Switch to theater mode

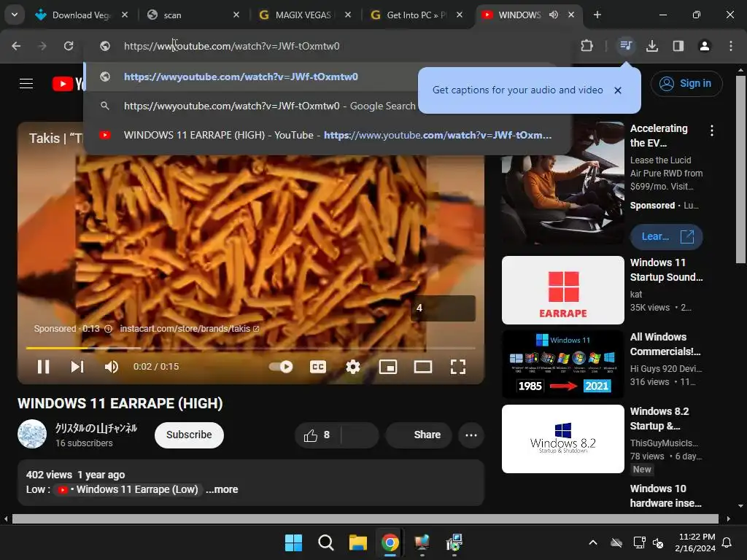tap(423, 367)
